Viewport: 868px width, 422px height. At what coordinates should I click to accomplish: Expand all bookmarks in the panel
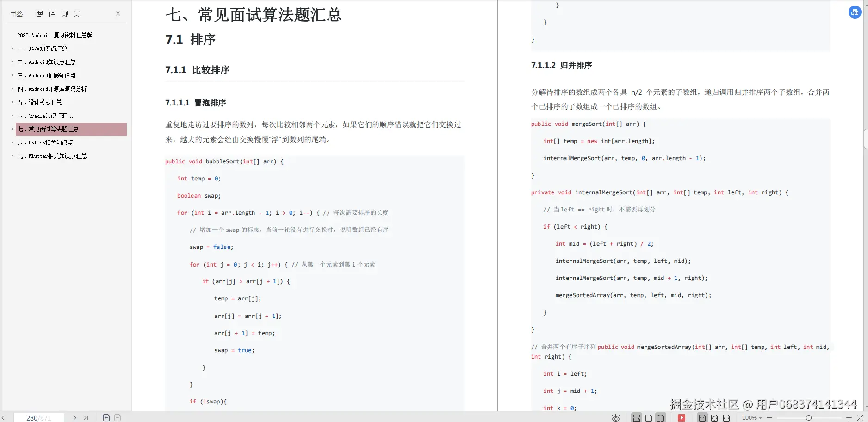click(x=40, y=13)
